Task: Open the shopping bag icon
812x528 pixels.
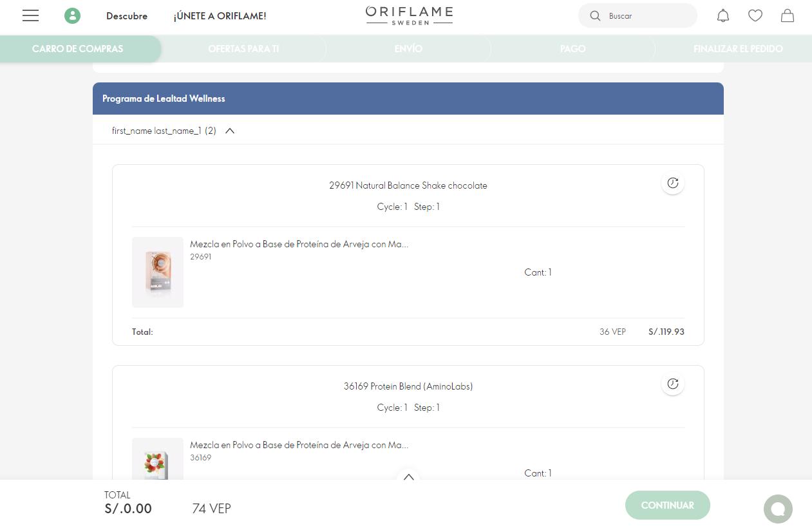Action: click(x=788, y=16)
